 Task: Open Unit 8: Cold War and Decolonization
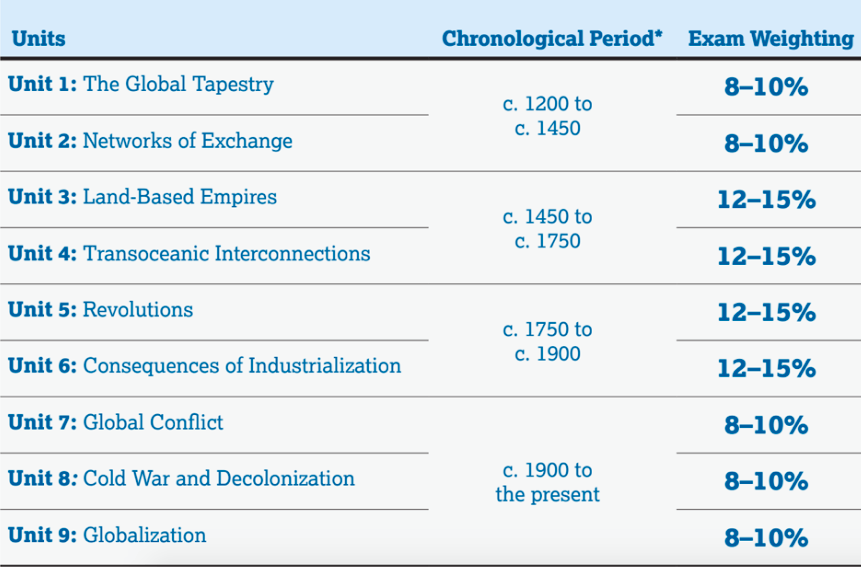(181, 479)
